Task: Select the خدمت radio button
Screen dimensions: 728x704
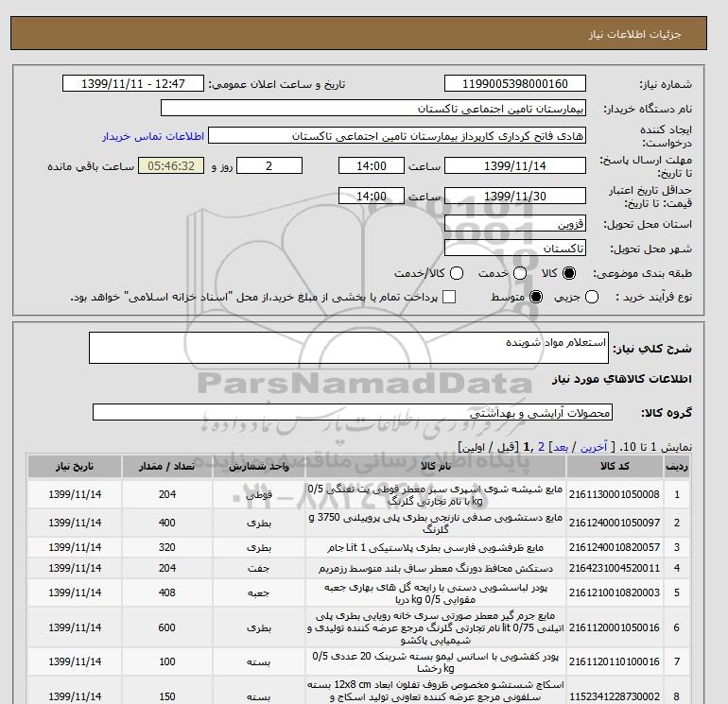Action: click(520, 273)
